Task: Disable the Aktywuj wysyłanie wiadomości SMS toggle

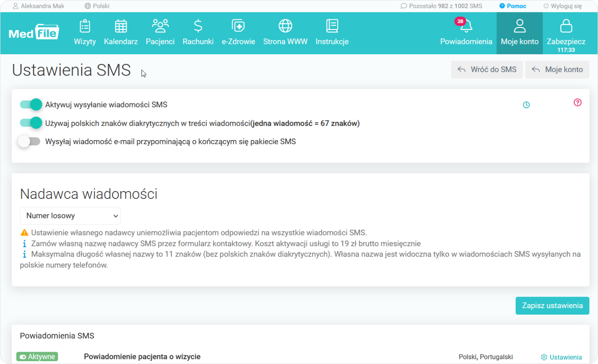Action: 31,105
